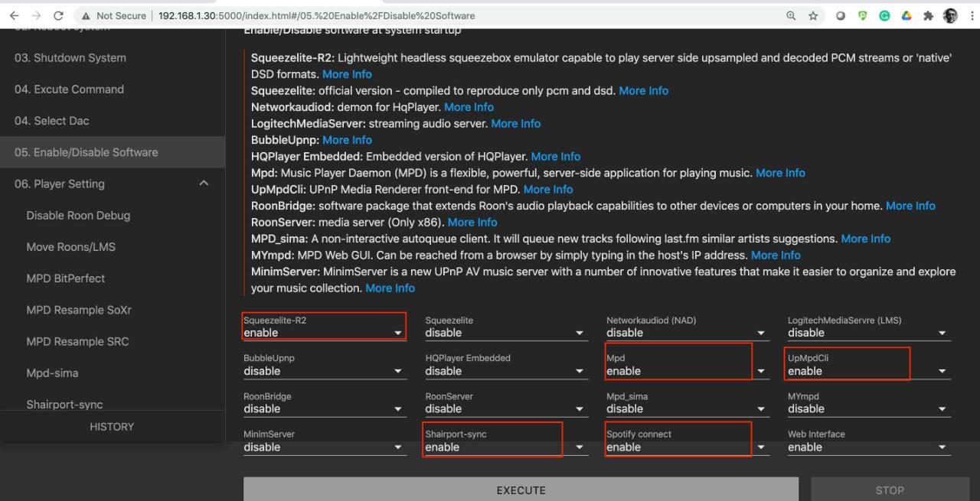Click the Not Secure warning triangle icon
This screenshot has width=980, height=501.
(x=87, y=15)
